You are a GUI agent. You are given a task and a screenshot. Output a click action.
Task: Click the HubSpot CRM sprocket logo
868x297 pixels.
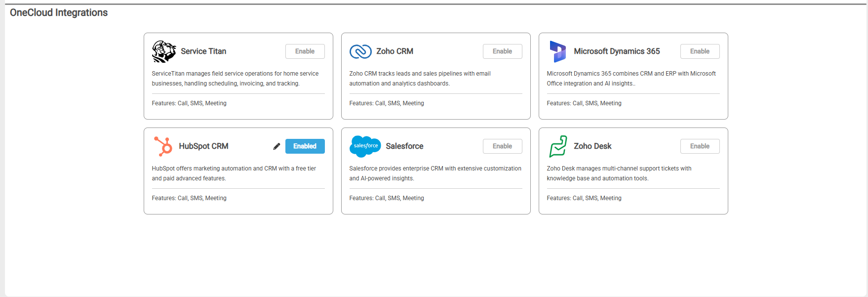(x=163, y=146)
